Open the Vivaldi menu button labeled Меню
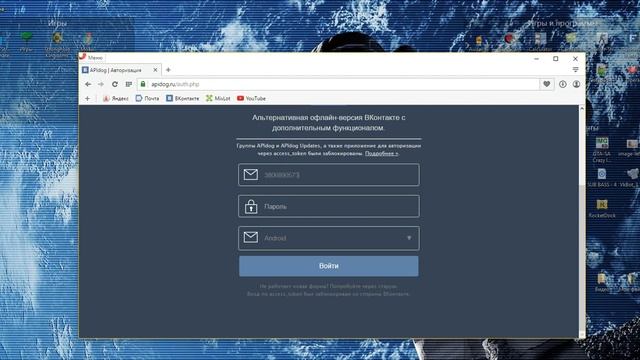The height and width of the screenshot is (360, 640). point(91,58)
